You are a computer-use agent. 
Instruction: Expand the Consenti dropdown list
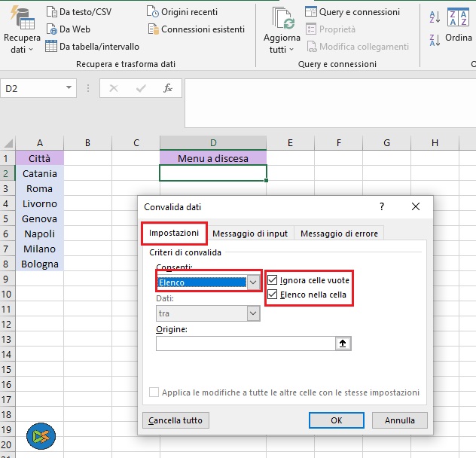[253, 282]
